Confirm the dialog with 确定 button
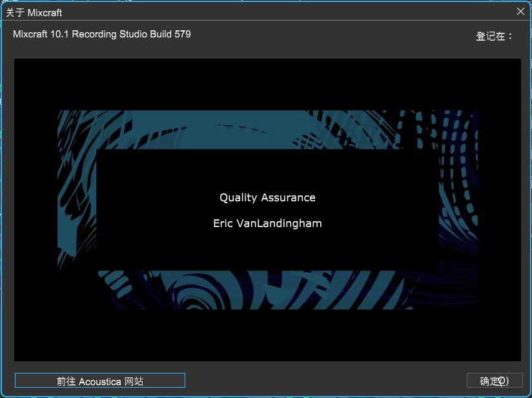 coord(495,381)
